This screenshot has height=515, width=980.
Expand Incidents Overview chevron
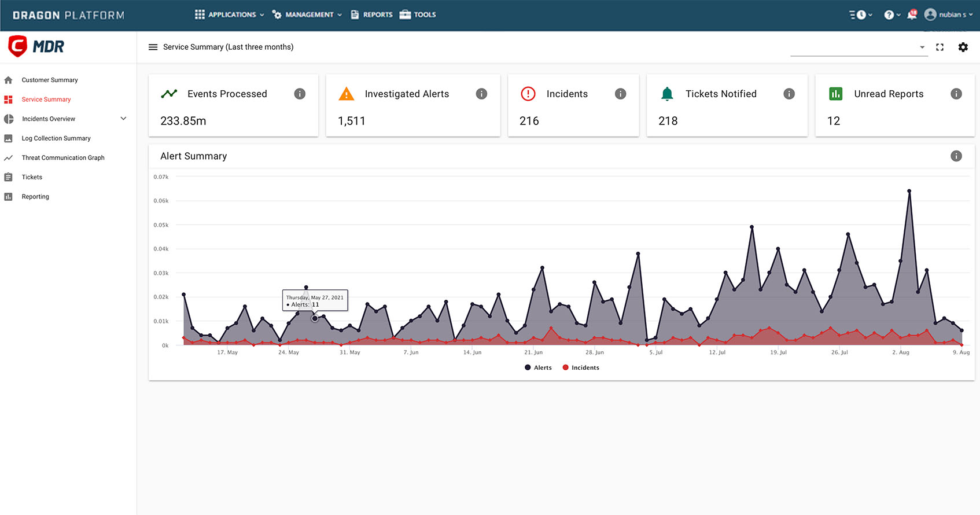pos(123,119)
